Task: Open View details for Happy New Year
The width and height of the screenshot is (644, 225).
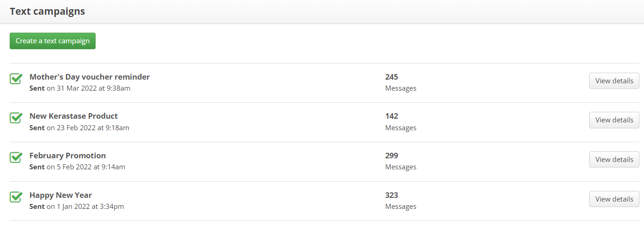Action: coord(614,199)
